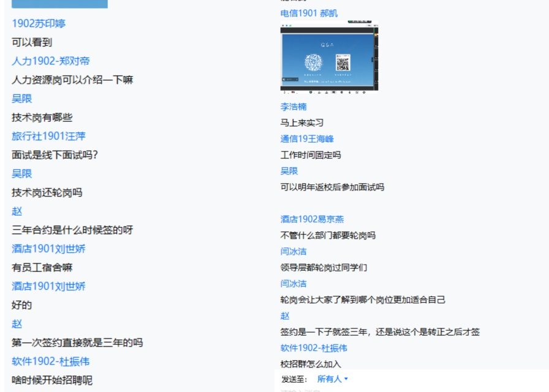Click sender name 1902苏印婷
The image size is (549, 392).
point(39,24)
